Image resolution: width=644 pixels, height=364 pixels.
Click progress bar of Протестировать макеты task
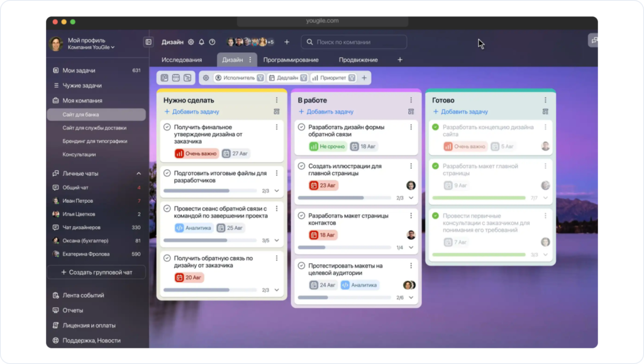(344, 297)
